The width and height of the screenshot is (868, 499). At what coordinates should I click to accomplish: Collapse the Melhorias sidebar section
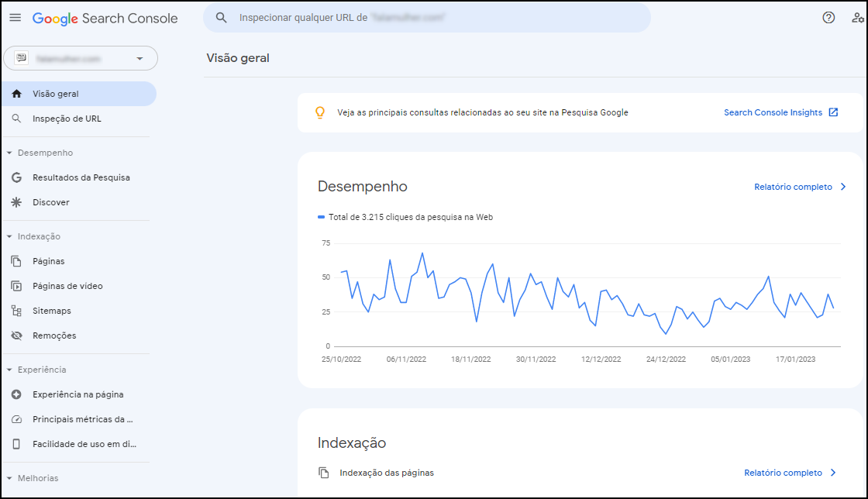click(x=9, y=478)
